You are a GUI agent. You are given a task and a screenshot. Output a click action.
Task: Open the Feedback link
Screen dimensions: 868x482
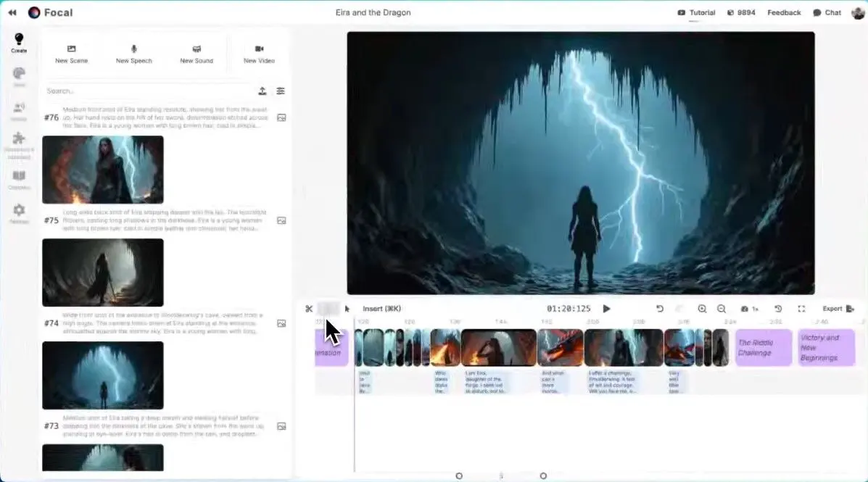(784, 13)
